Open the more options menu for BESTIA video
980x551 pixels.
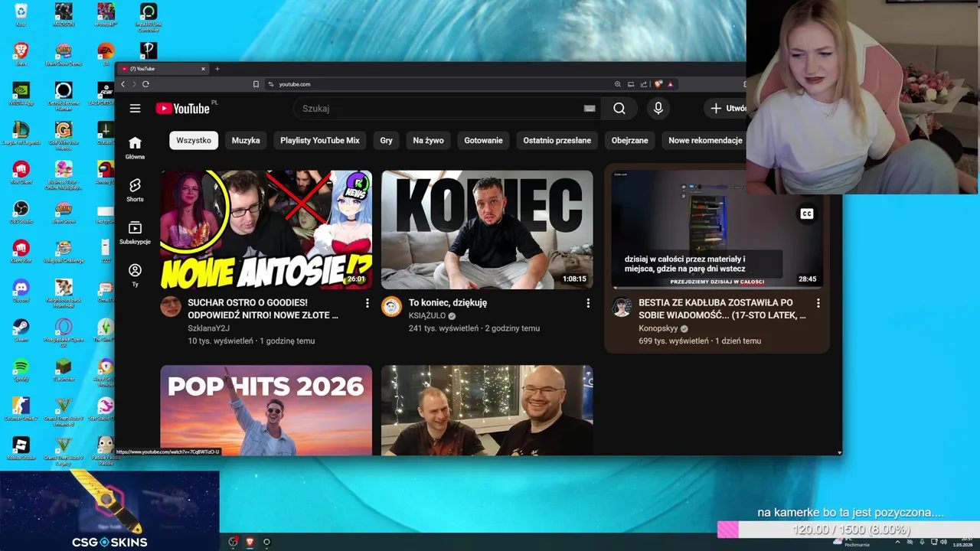[818, 304]
